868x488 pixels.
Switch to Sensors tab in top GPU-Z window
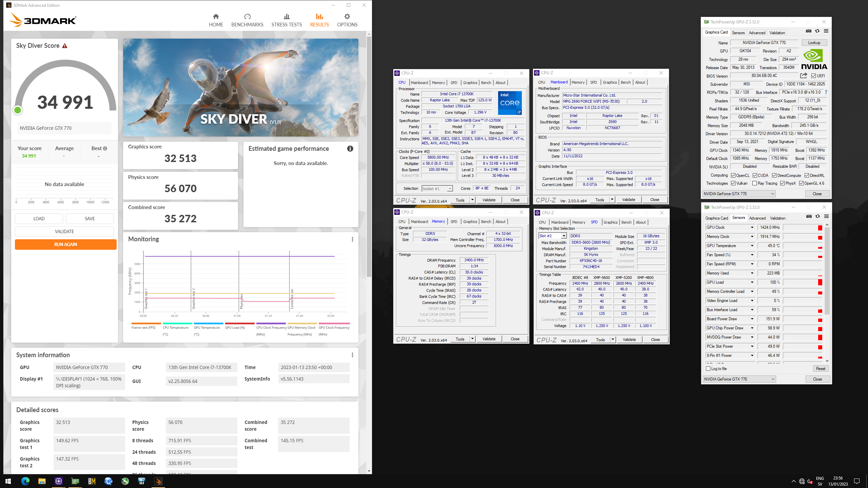point(738,33)
